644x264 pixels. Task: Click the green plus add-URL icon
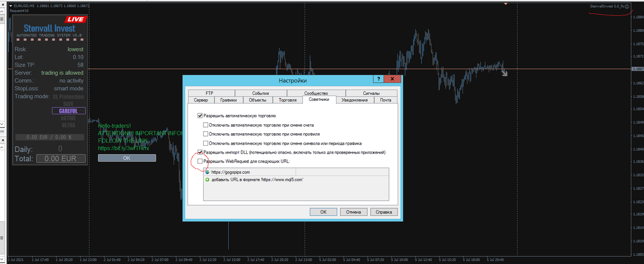207,179
